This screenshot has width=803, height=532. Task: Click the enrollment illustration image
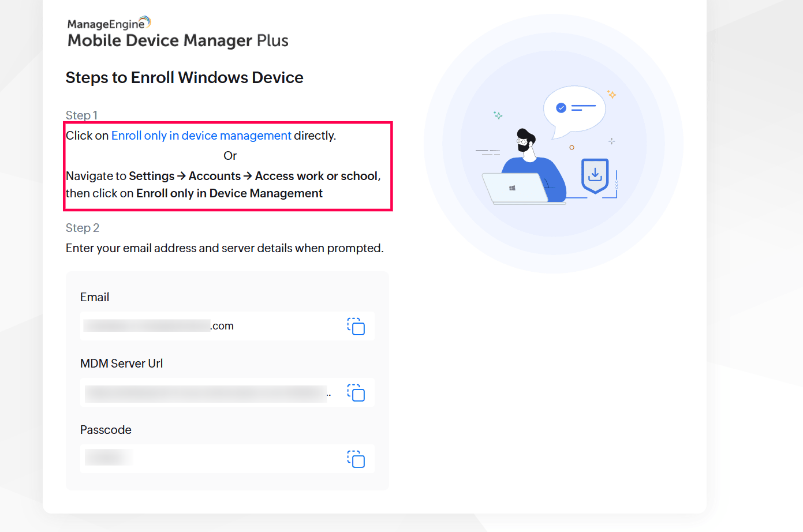[x=554, y=144]
